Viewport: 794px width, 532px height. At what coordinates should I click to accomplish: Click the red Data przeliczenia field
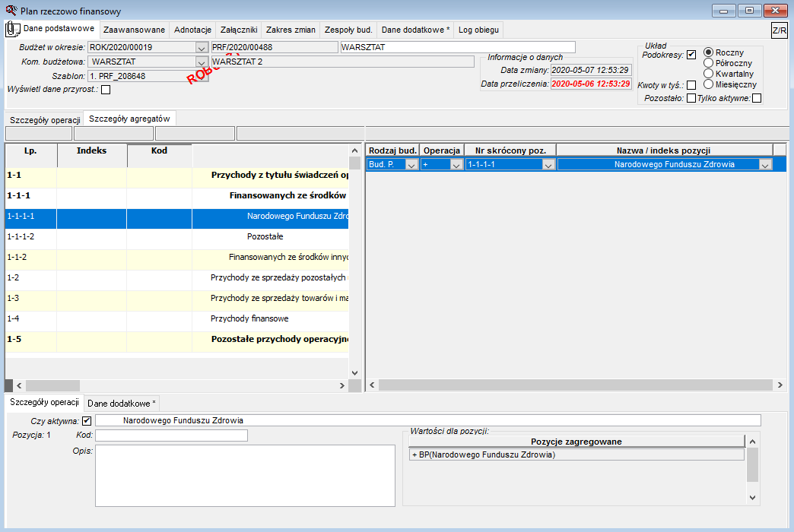pyautogui.click(x=591, y=84)
